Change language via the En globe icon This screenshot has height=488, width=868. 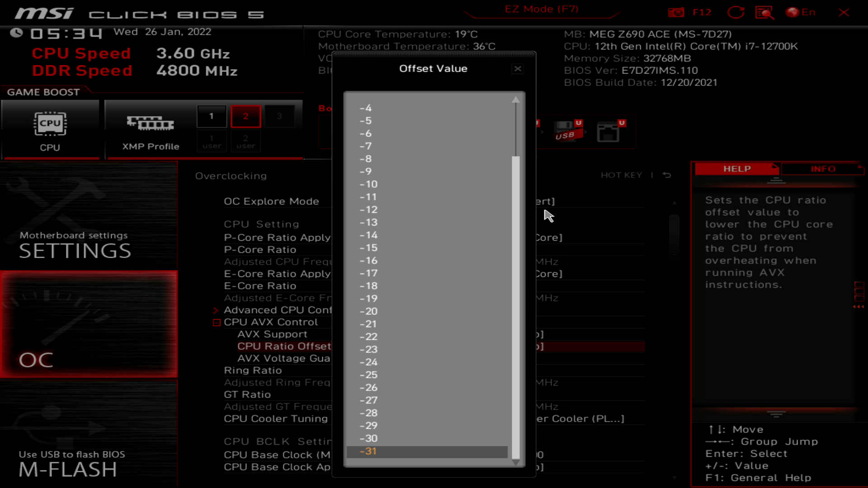(801, 12)
